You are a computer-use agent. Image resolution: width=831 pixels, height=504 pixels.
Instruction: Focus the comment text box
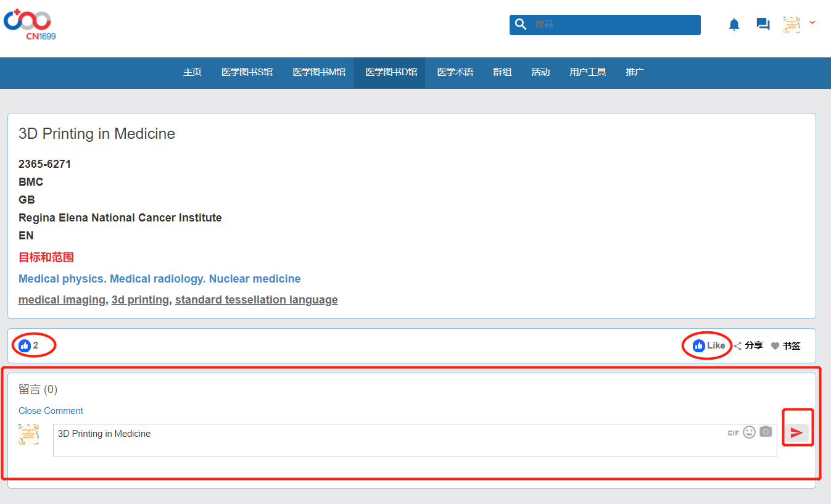pos(415,440)
